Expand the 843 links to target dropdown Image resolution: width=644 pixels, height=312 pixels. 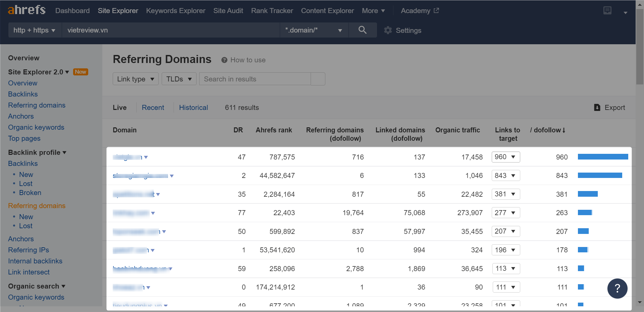tap(506, 176)
